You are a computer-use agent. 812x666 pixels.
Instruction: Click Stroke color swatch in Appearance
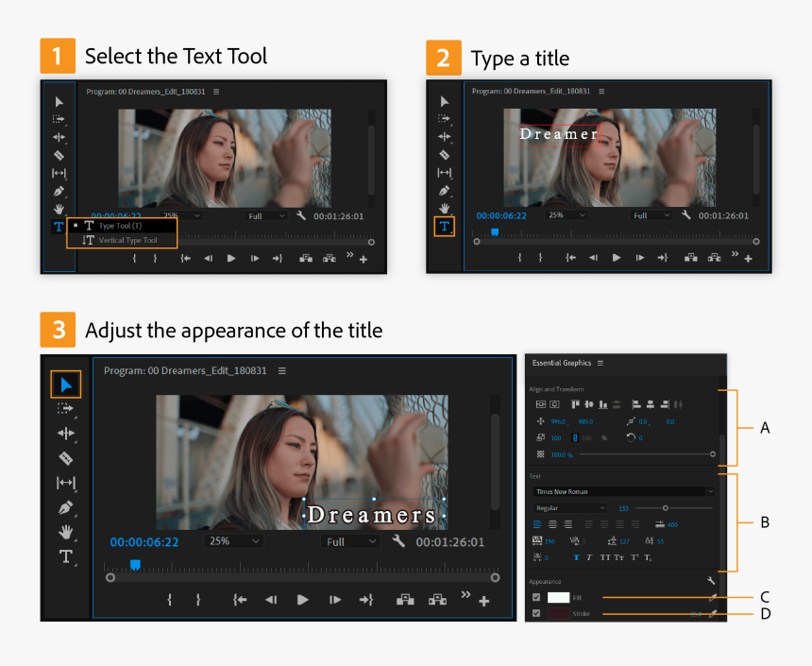[558, 613]
